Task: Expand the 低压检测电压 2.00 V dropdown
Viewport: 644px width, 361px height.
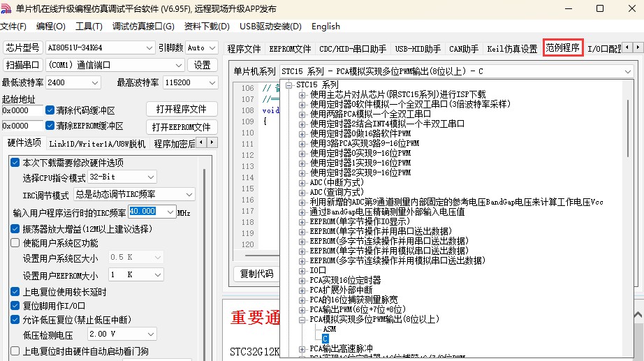Action: coord(150,334)
